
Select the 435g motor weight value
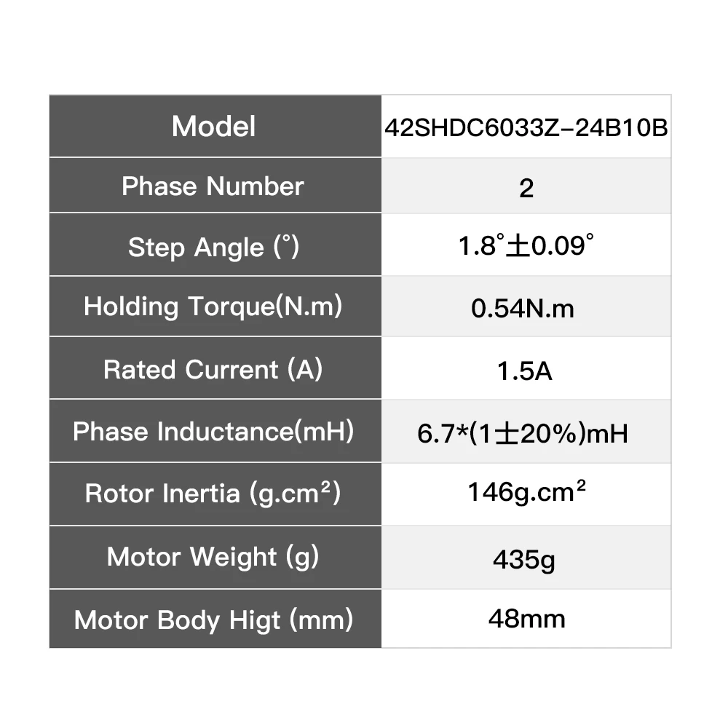(x=524, y=559)
